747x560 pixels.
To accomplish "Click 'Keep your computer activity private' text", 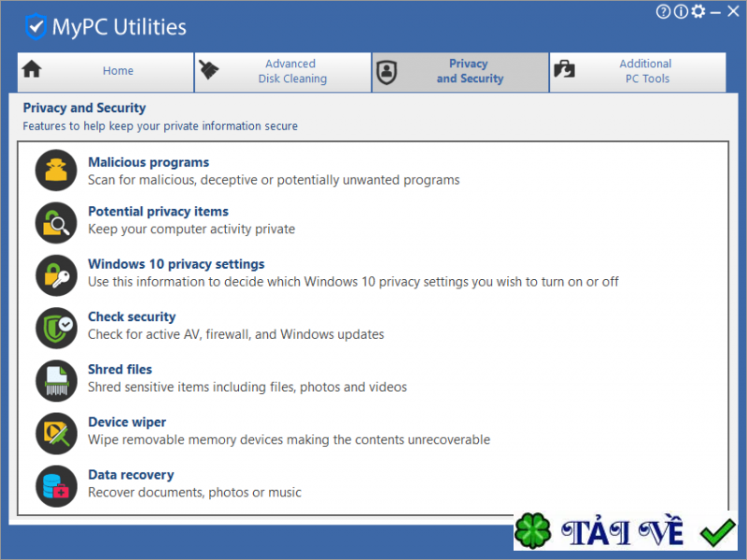I will tap(191, 229).
